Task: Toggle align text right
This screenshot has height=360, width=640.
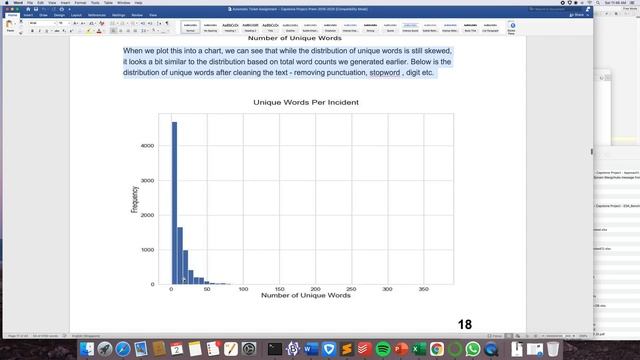Action: point(128,31)
